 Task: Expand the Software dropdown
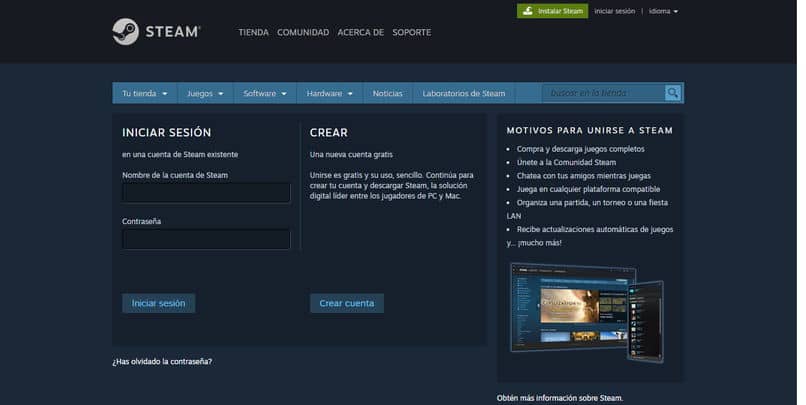pyautogui.click(x=265, y=94)
